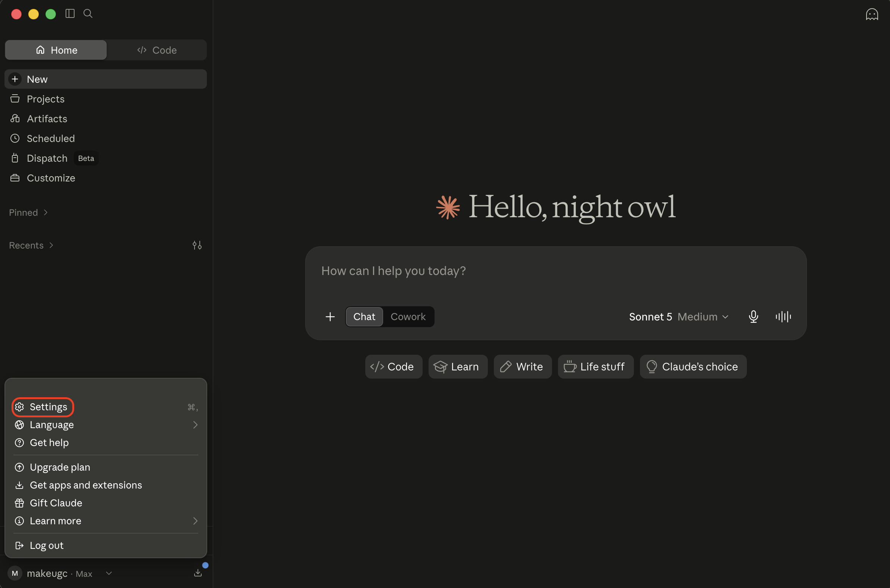Select Gift Claude from the menu
890x588 pixels.
tap(106, 503)
